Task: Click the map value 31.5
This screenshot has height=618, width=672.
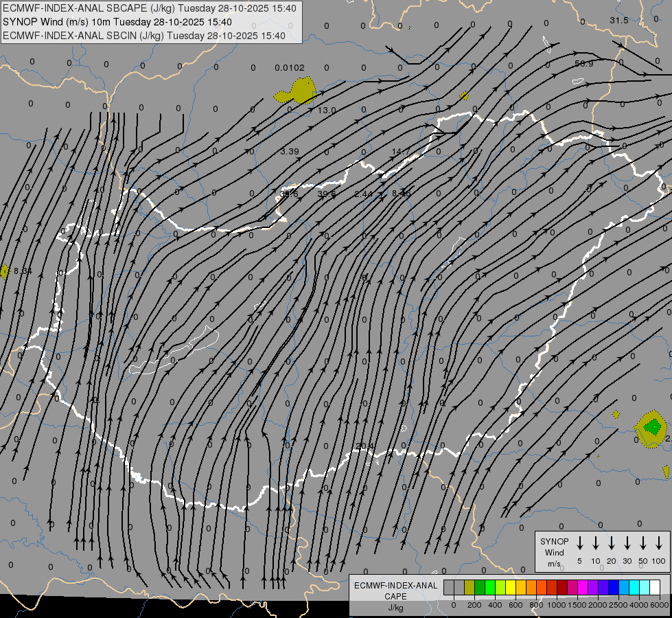Action: point(619,21)
